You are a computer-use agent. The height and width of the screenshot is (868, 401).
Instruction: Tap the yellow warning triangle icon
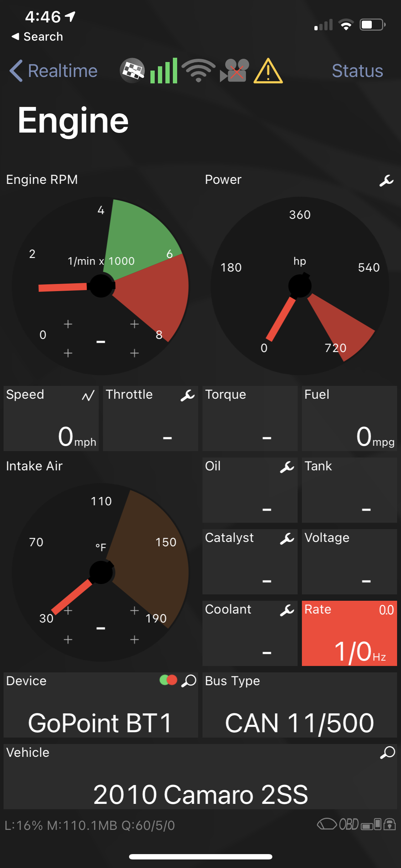pyautogui.click(x=268, y=71)
